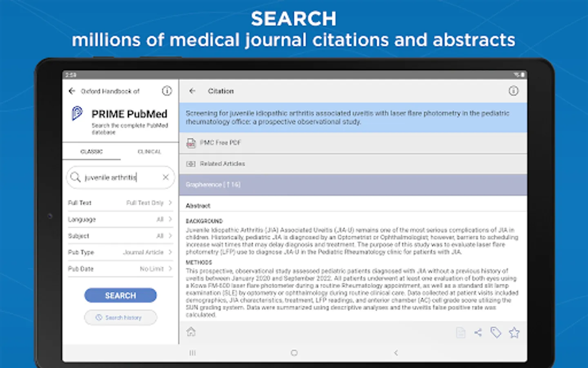
Task: Click the PMC Free PDF document icon
Action: (x=191, y=143)
